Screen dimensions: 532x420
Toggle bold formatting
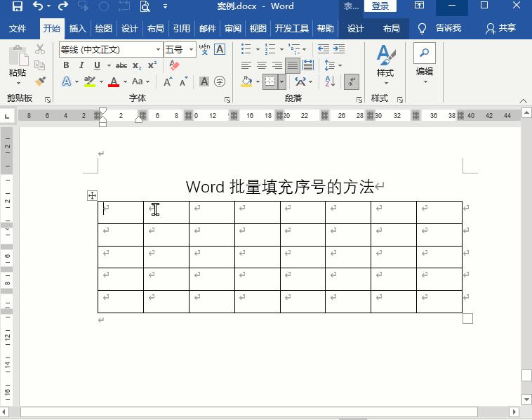(66, 65)
